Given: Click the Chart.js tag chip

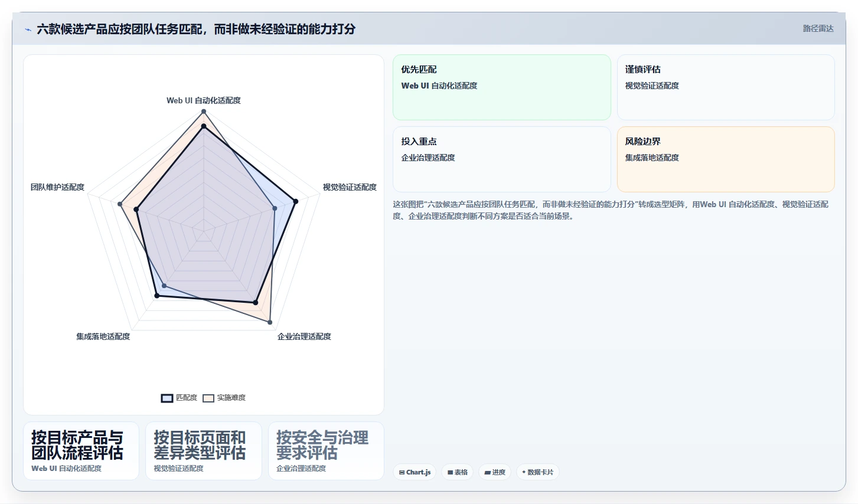Looking at the screenshot, I should click(415, 472).
